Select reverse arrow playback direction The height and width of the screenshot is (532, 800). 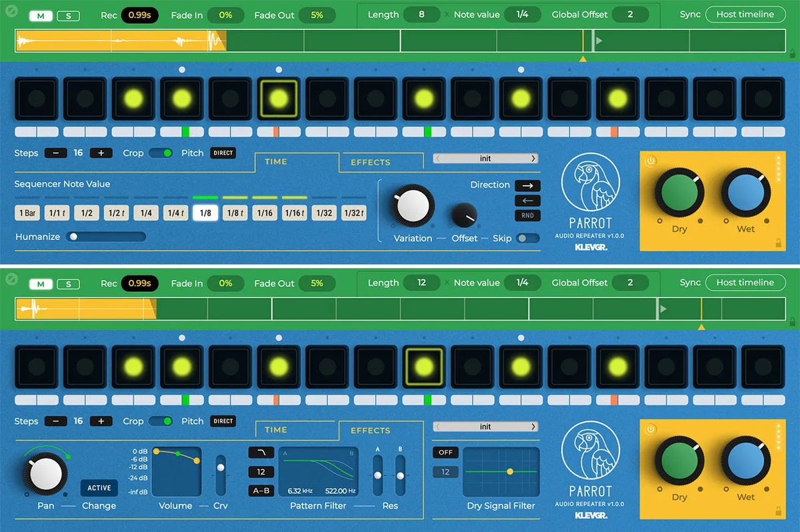click(527, 201)
